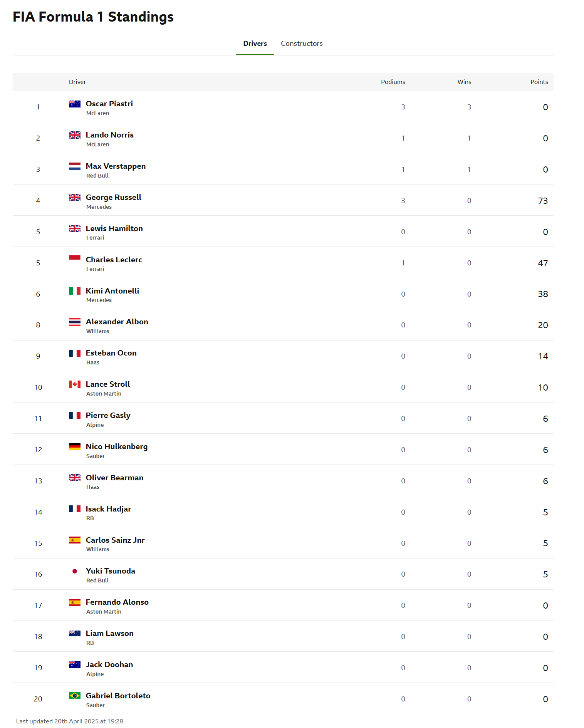The image size is (584, 728).
Task: Click the Thai flag beside Alexander Albon
Action: pyautogui.click(x=75, y=322)
